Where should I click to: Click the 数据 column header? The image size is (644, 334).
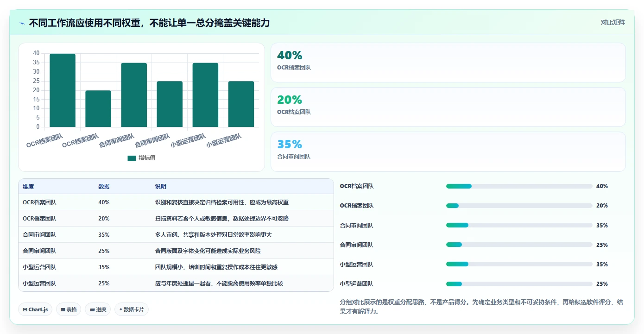[x=104, y=187]
